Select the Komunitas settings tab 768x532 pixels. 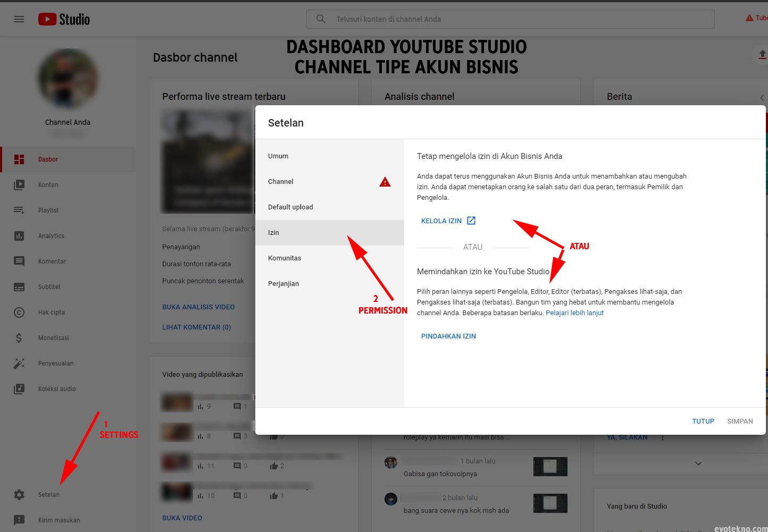330,258
